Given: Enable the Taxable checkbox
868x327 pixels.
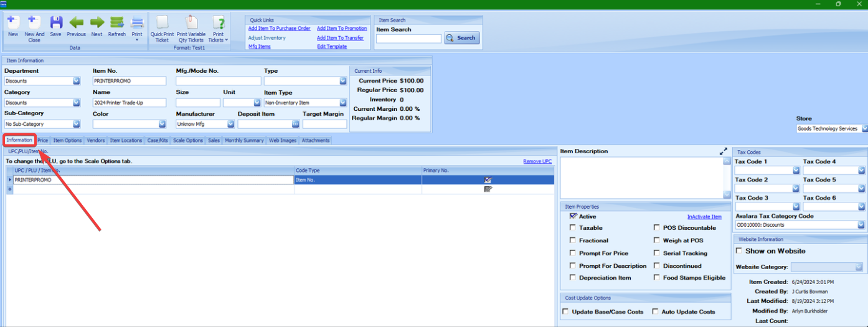Looking at the screenshot, I should (573, 228).
